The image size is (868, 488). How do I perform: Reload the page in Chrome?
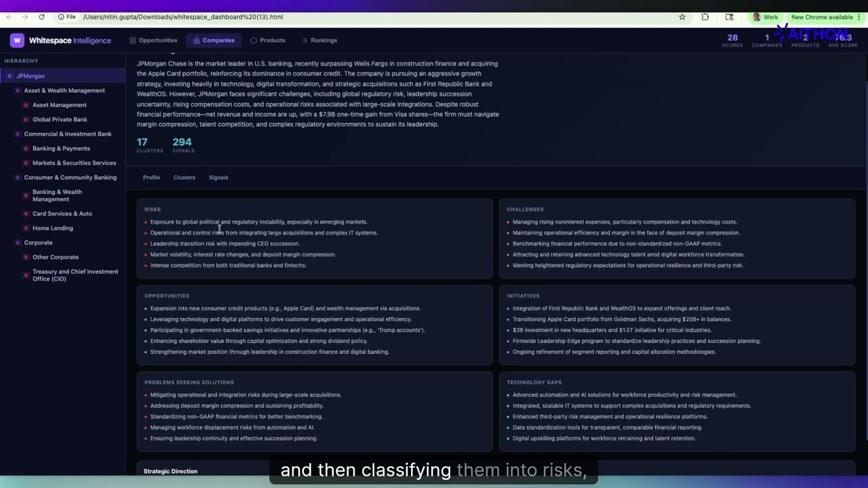click(42, 17)
